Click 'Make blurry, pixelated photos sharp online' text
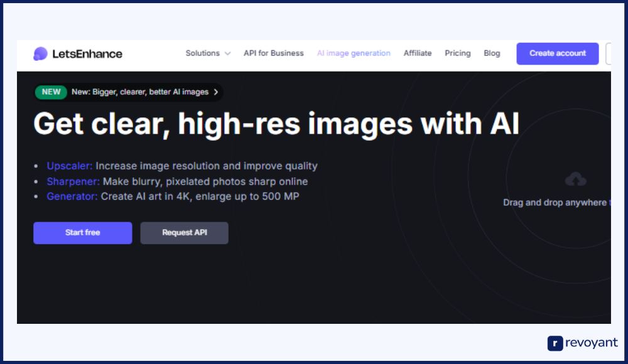This screenshot has width=628, height=364. [x=205, y=181]
